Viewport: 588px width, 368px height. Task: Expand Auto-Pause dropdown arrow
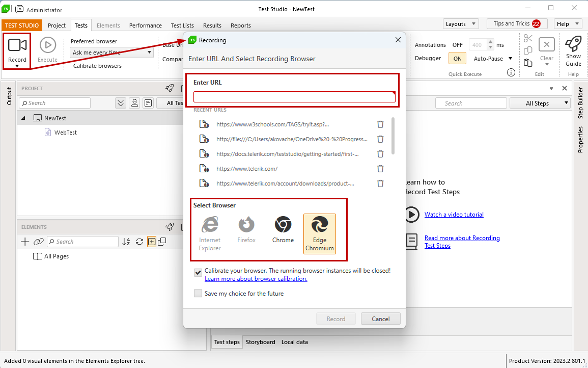point(510,59)
